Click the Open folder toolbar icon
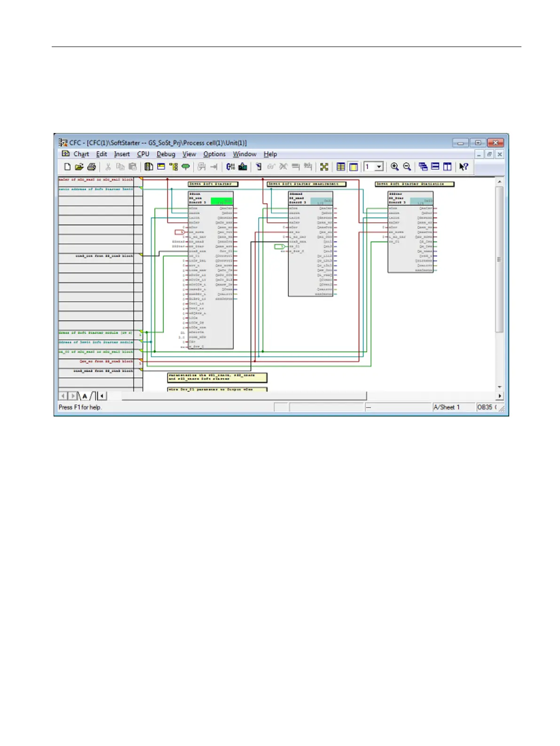 click(x=79, y=167)
